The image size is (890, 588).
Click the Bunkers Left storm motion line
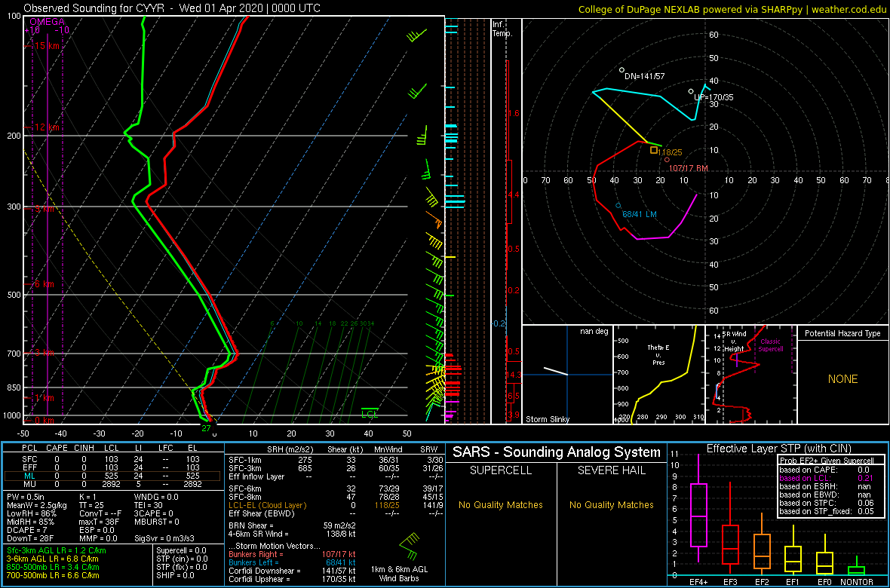click(291, 562)
